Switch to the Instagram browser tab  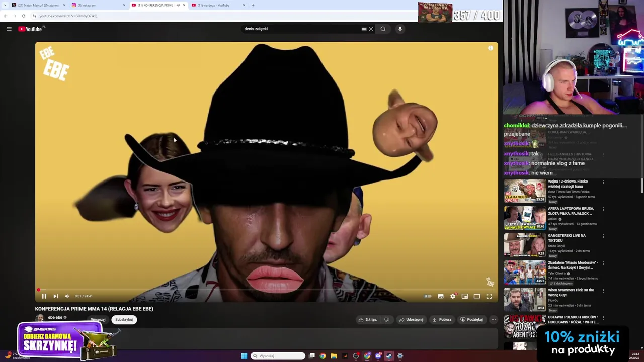point(98,5)
